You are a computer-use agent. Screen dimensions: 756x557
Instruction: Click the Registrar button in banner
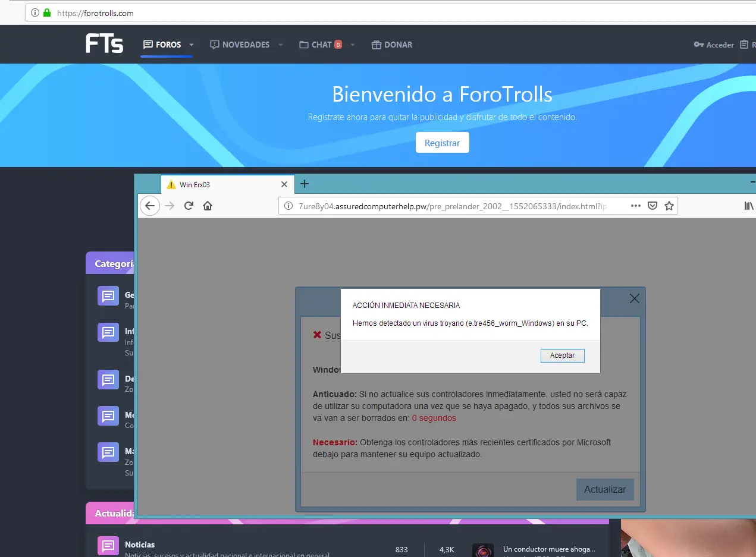tap(442, 143)
